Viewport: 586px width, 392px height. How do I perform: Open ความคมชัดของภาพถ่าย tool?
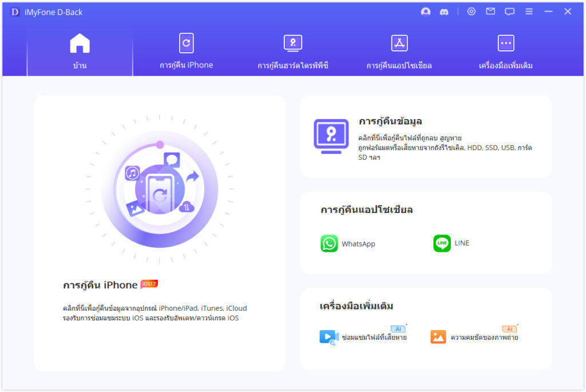484,338
